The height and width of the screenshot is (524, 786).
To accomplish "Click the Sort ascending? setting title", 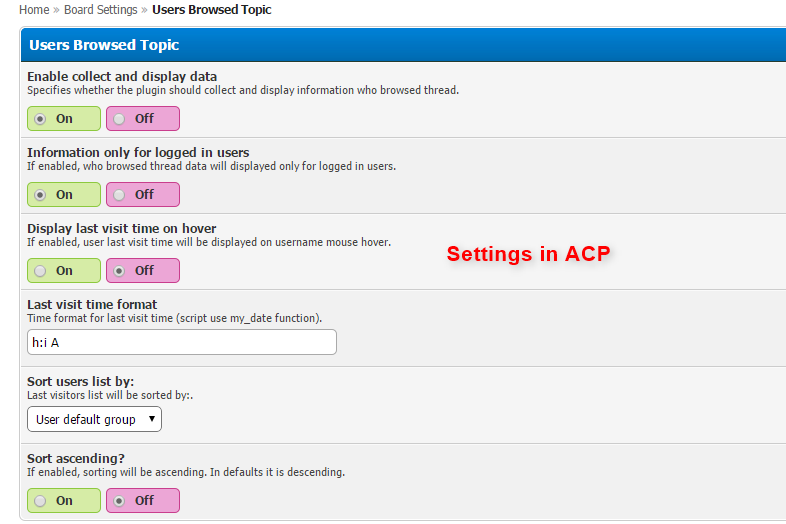I will [78, 458].
